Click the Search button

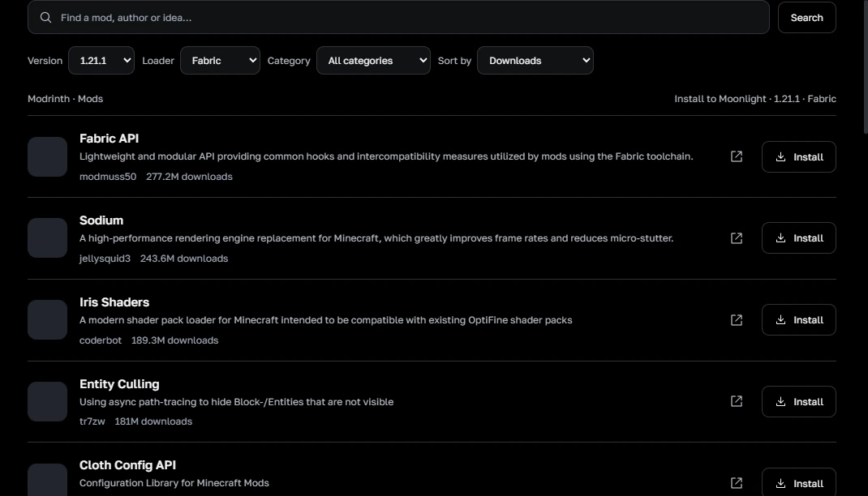(x=807, y=18)
